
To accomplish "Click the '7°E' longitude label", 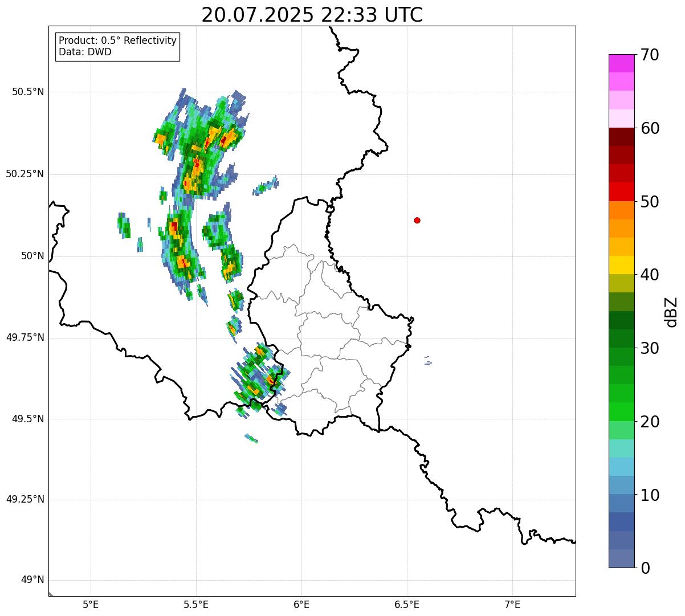I will (512, 604).
